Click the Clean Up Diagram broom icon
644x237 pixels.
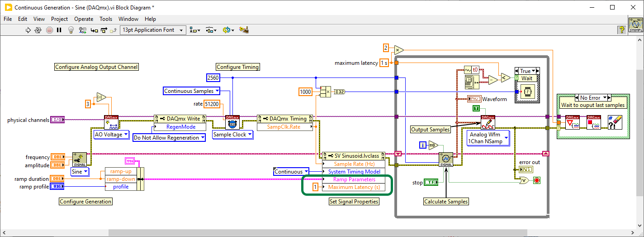click(244, 30)
